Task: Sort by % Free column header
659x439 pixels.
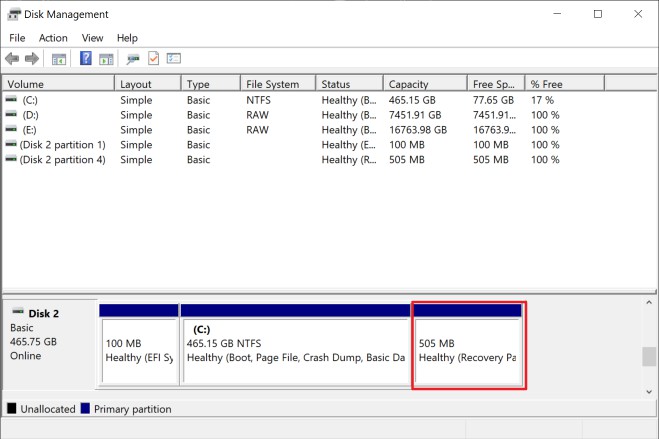Action: tap(565, 84)
